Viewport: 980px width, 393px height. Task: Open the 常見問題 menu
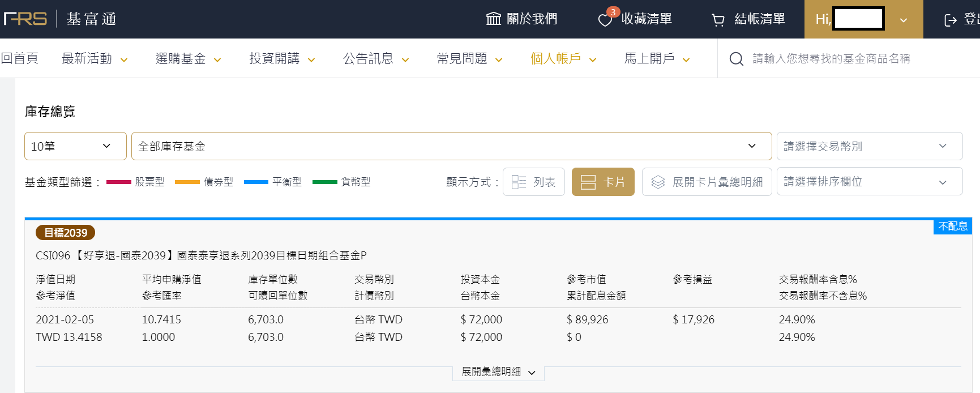[x=469, y=58]
